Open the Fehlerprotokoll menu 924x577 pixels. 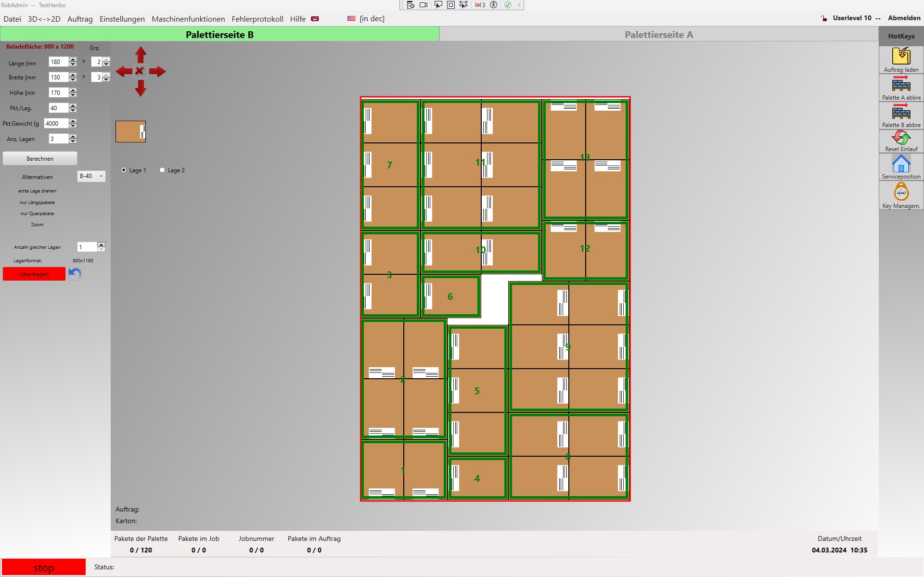click(x=257, y=19)
